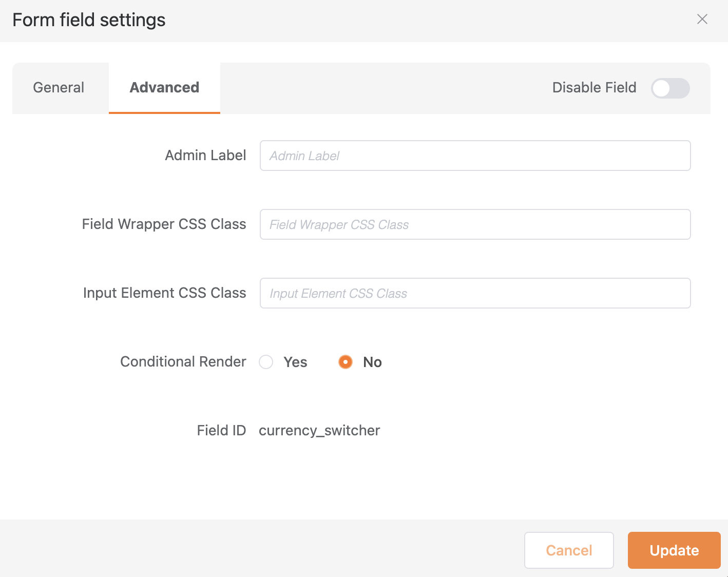This screenshot has width=728, height=577.
Task: Select the Yes radio circle for Conditional Render
Action: [266, 362]
